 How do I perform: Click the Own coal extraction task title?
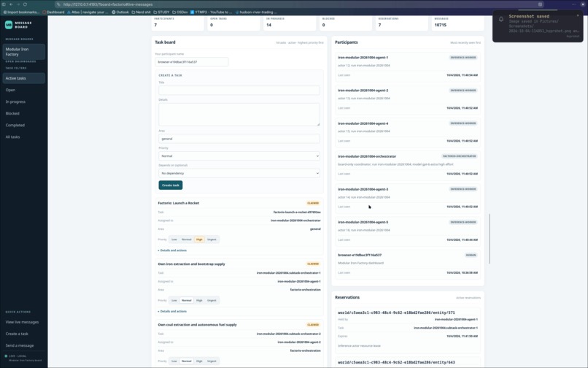point(197,325)
